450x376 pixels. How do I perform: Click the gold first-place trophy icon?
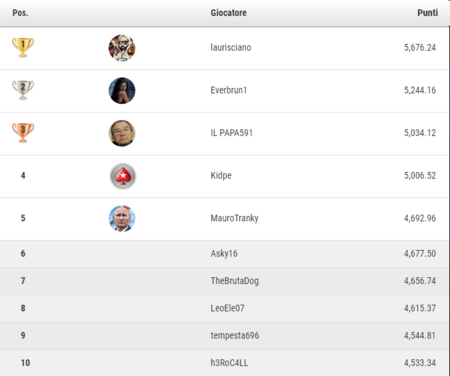23,47
